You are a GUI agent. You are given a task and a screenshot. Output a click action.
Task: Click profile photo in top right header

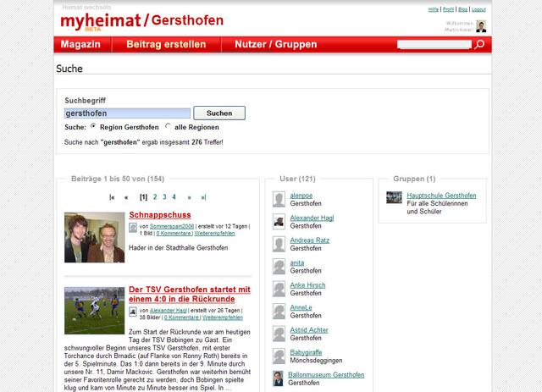(481, 26)
